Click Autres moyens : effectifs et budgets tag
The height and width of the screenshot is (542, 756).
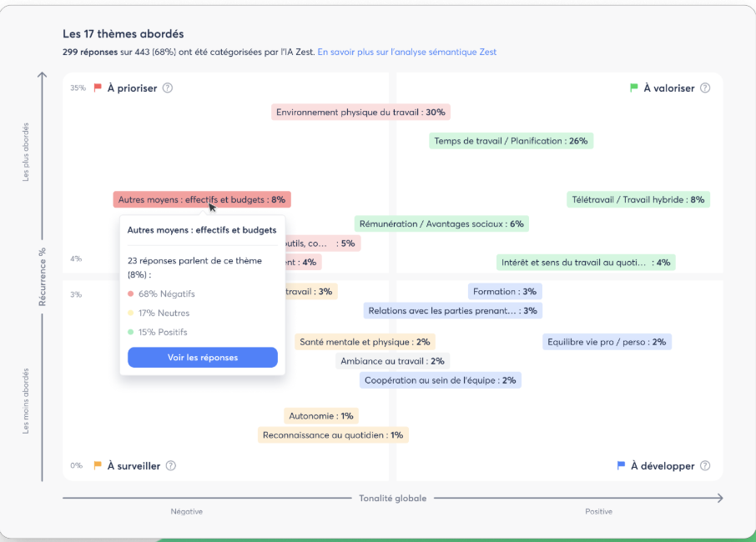[202, 199]
